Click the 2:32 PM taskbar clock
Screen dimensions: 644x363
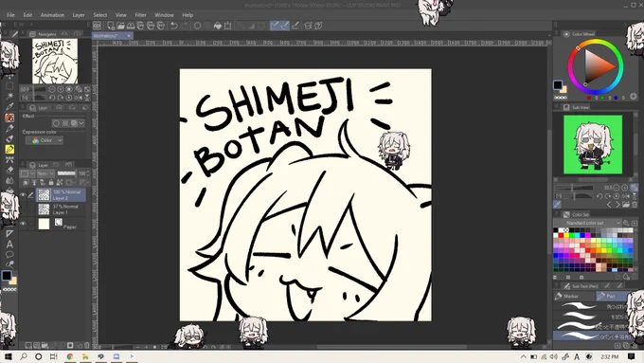[610, 356]
